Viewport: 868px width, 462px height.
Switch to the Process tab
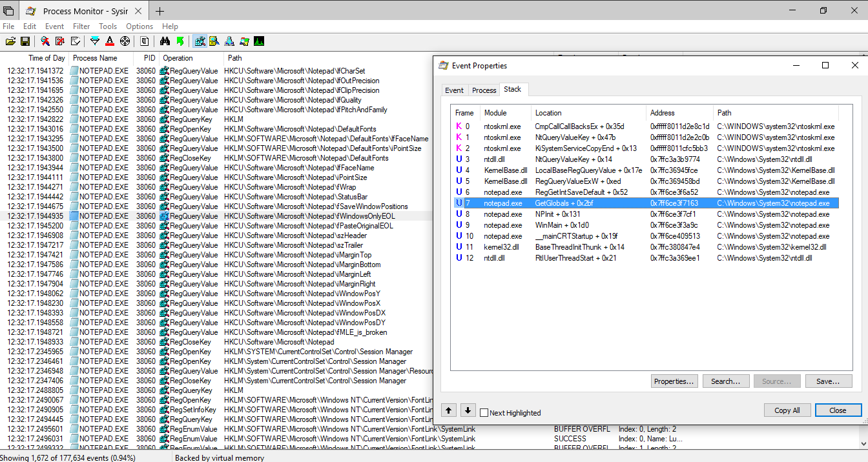pyautogui.click(x=484, y=90)
